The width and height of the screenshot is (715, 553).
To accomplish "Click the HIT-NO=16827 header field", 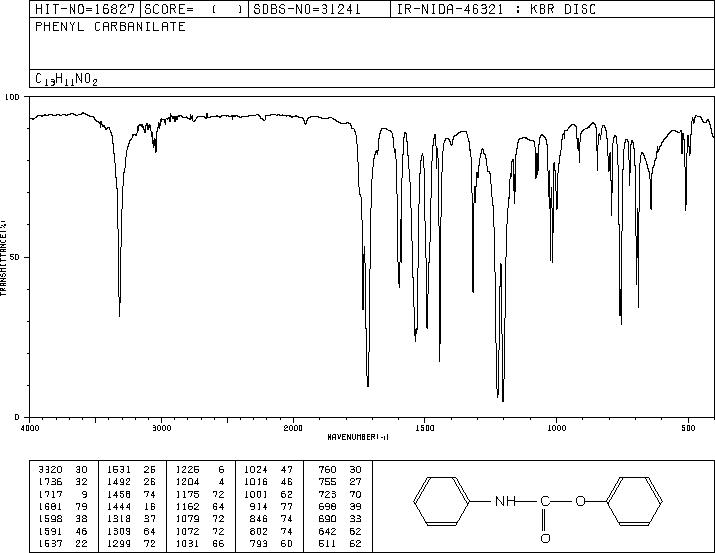I will [x=85, y=9].
